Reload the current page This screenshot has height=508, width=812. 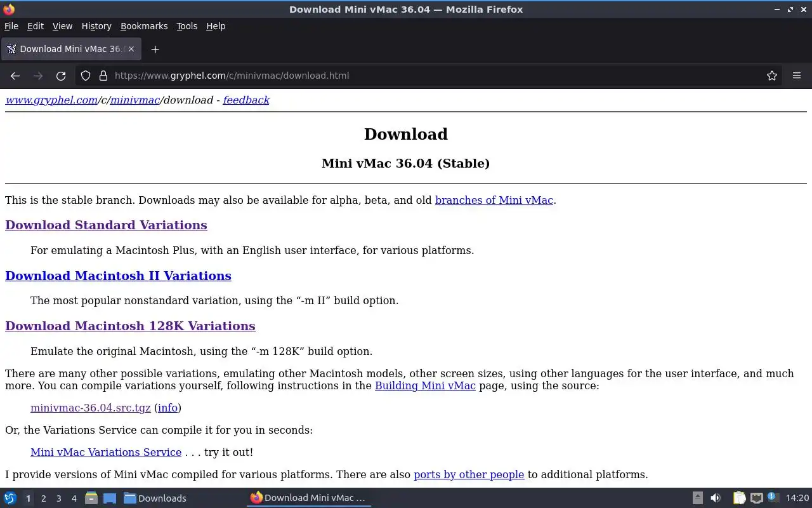61,76
